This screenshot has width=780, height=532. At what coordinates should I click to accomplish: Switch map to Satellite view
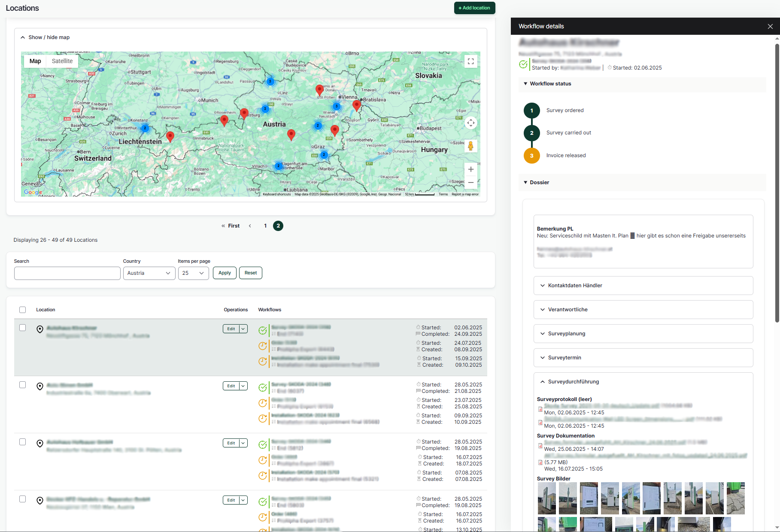(62, 61)
